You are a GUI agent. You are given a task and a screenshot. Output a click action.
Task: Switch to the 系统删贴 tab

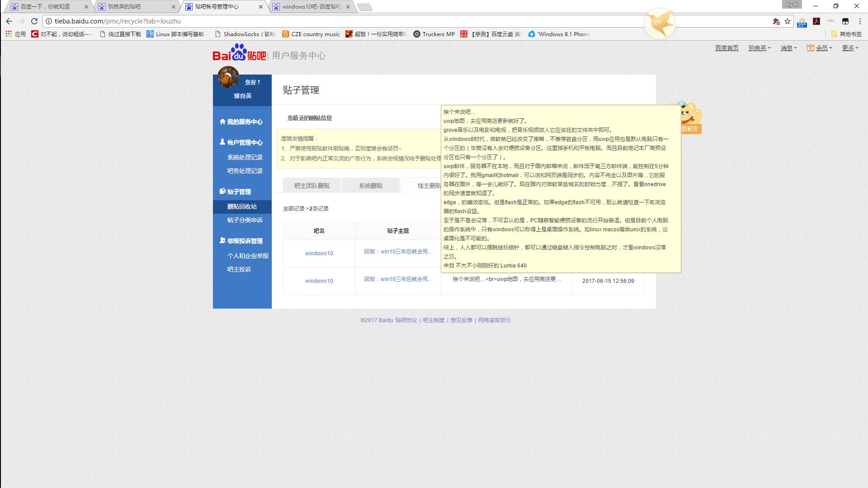pos(370,186)
